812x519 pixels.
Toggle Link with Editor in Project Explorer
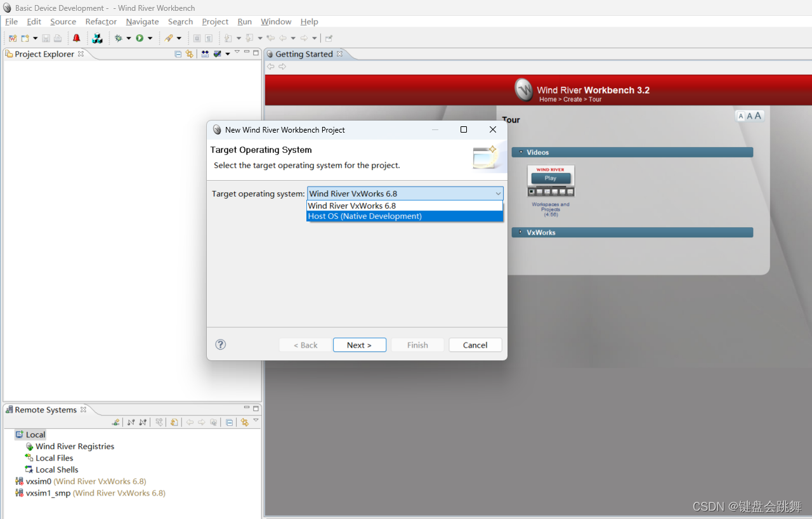click(x=189, y=54)
